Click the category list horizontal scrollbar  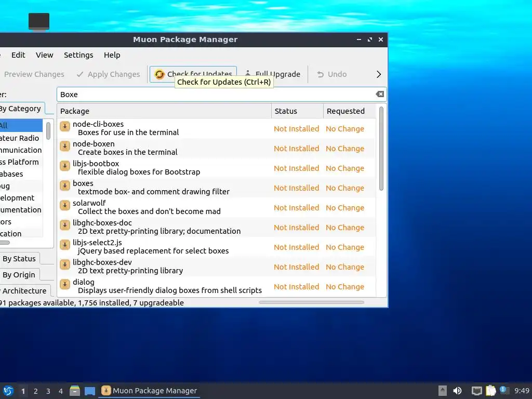[x=5, y=243]
